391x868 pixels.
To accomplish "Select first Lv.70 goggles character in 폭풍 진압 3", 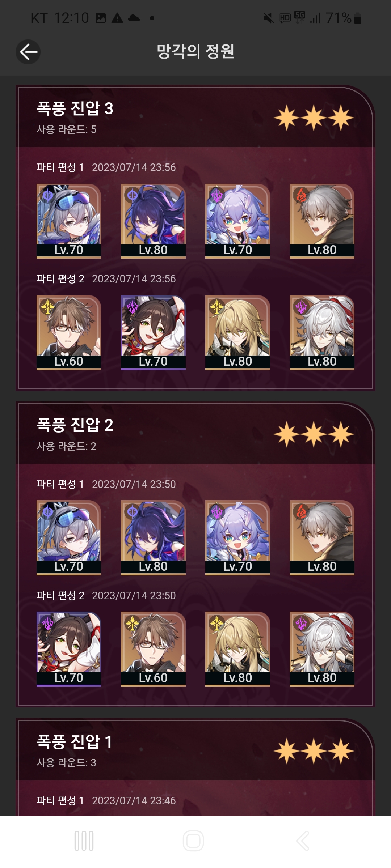I will tap(69, 221).
